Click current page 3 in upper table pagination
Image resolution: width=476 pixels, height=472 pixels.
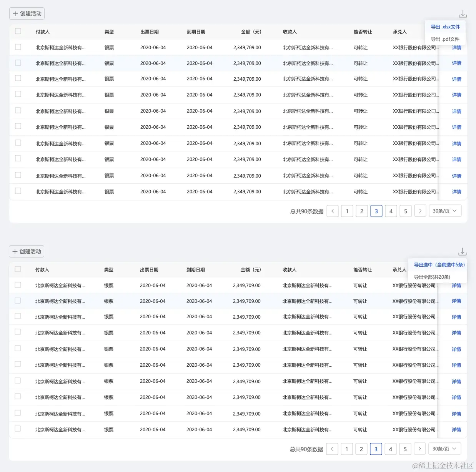[376, 211]
